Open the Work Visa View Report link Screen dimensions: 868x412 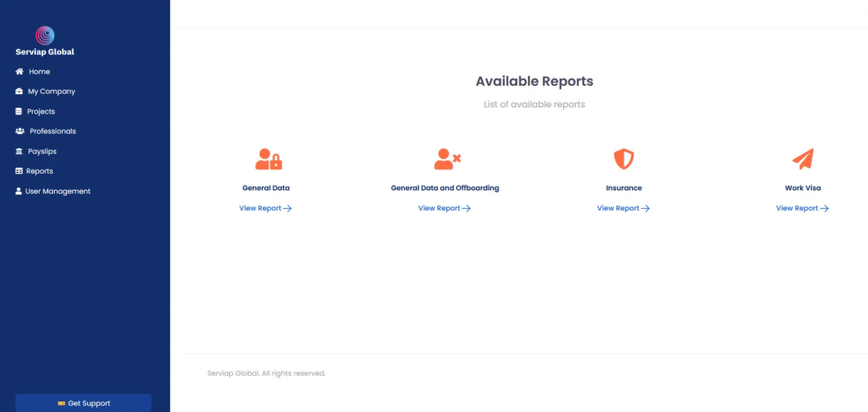[802, 208]
